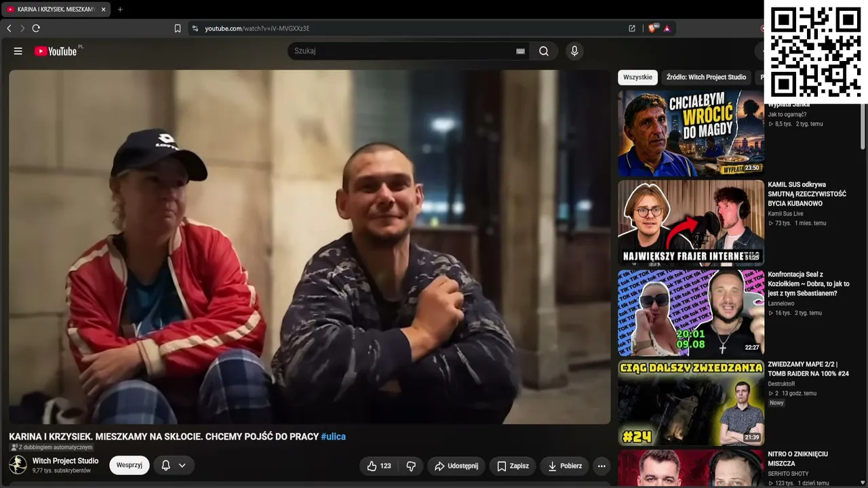This screenshot has width=868, height=488.
Task: Select the Wszystkie filter chip
Action: tap(637, 77)
